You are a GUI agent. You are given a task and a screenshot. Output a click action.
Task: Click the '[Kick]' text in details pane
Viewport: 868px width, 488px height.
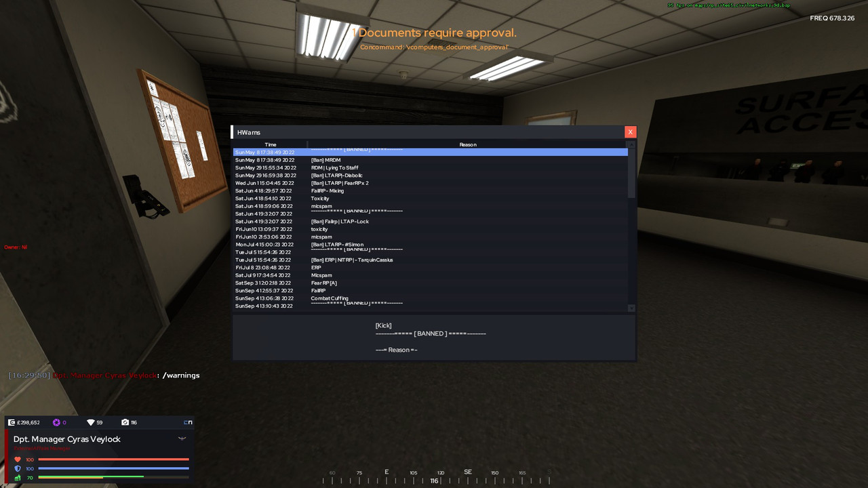point(383,325)
